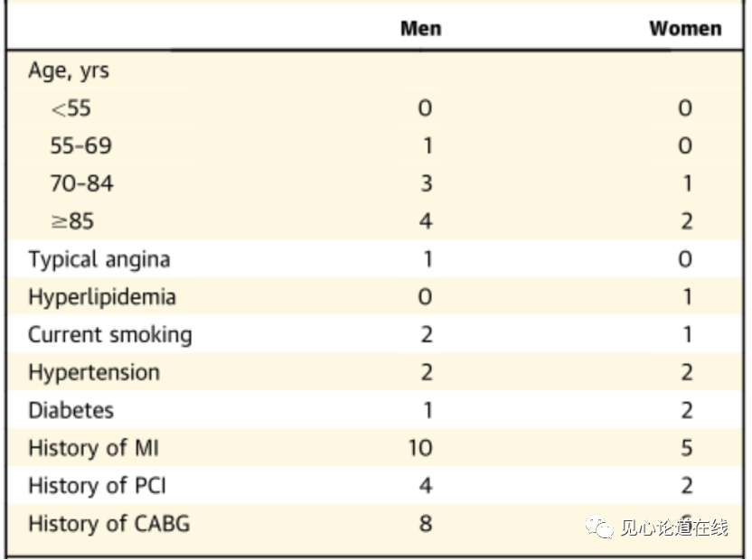Select the Hypertension row label
This screenshot has width=752, height=560.
tap(94, 373)
